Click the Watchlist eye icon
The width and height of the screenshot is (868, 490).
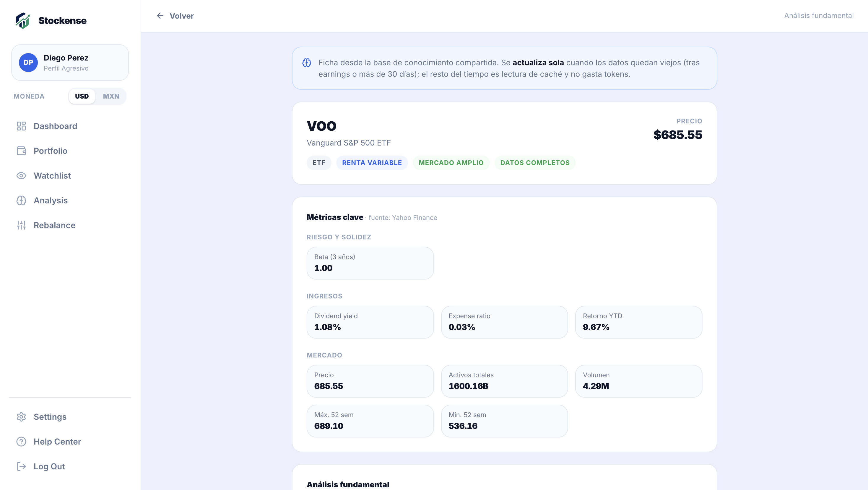[x=21, y=176]
